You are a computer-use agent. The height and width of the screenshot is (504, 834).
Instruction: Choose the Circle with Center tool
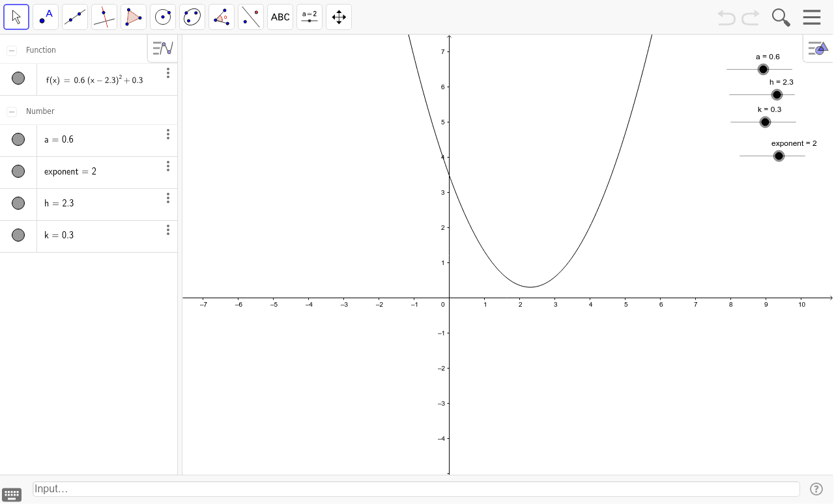[x=162, y=17]
